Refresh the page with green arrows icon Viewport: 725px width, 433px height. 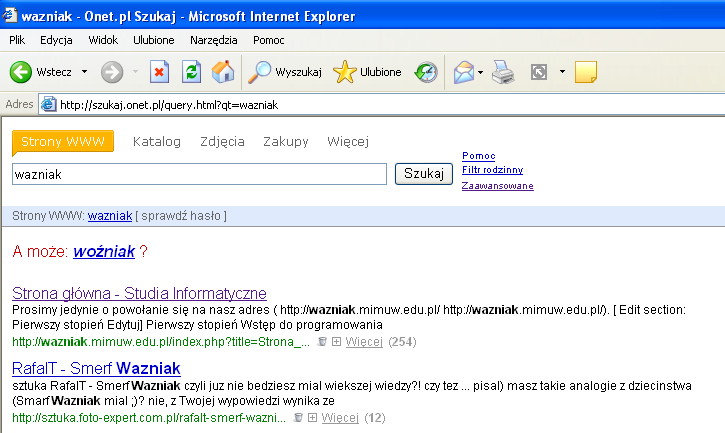point(191,72)
